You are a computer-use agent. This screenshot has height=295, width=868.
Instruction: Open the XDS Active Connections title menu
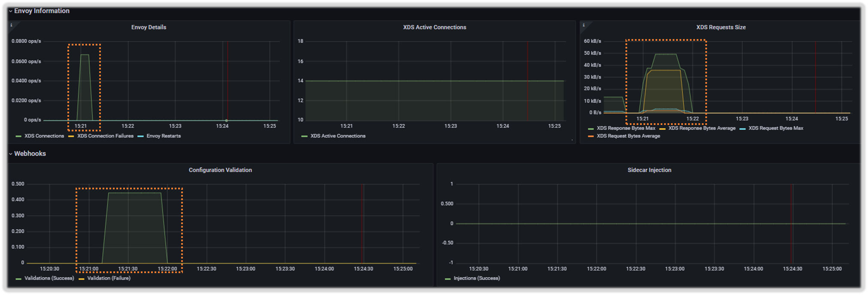point(434,27)
